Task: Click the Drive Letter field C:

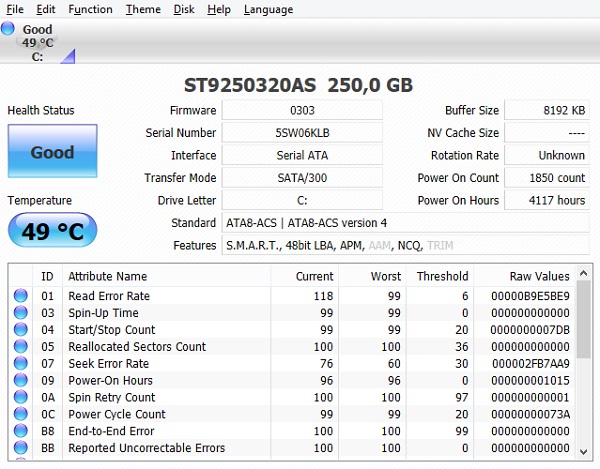Action: tap(302, 200)
